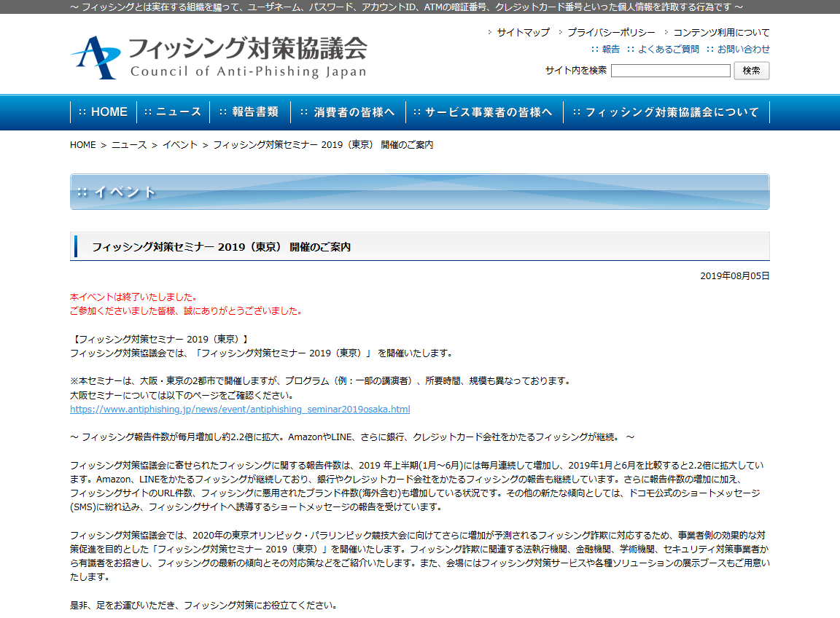
Task: Go to the 報告 page link
Action: [x=610, y=50]
